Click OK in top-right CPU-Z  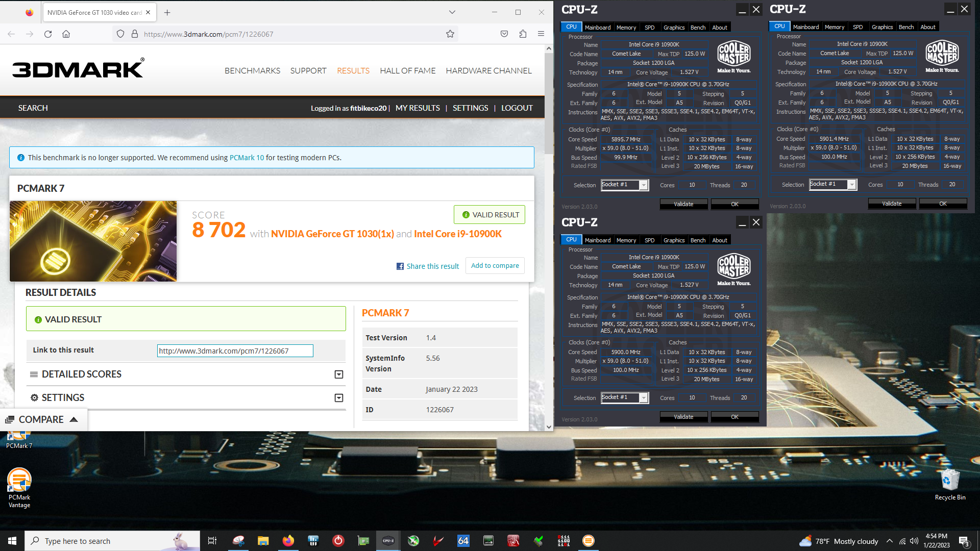click(943, 204)
